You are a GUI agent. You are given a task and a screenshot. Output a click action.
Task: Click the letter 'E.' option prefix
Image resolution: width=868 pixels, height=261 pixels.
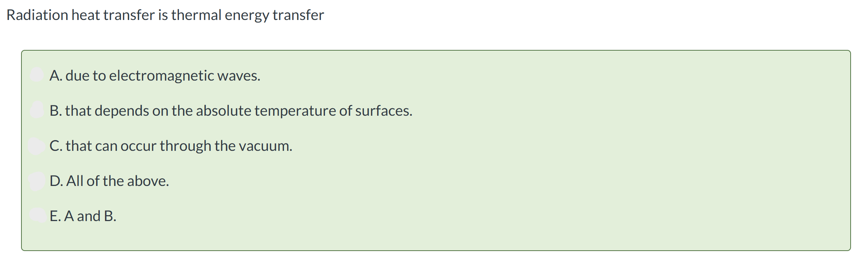pyautogui.click(x=55, y=216)
